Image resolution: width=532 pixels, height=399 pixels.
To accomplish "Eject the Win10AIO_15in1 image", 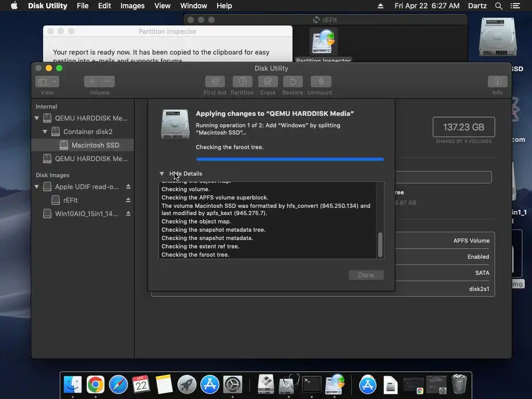I will click(128, 214).
